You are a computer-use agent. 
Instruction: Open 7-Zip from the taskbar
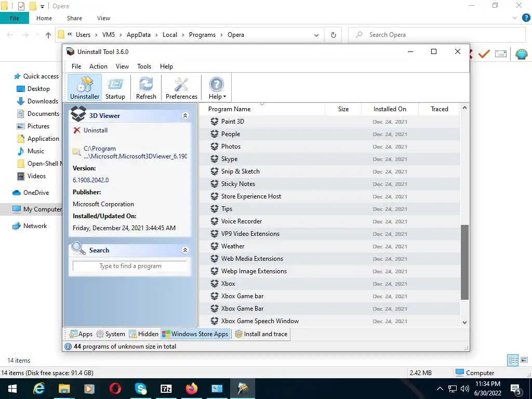[166, 389]
